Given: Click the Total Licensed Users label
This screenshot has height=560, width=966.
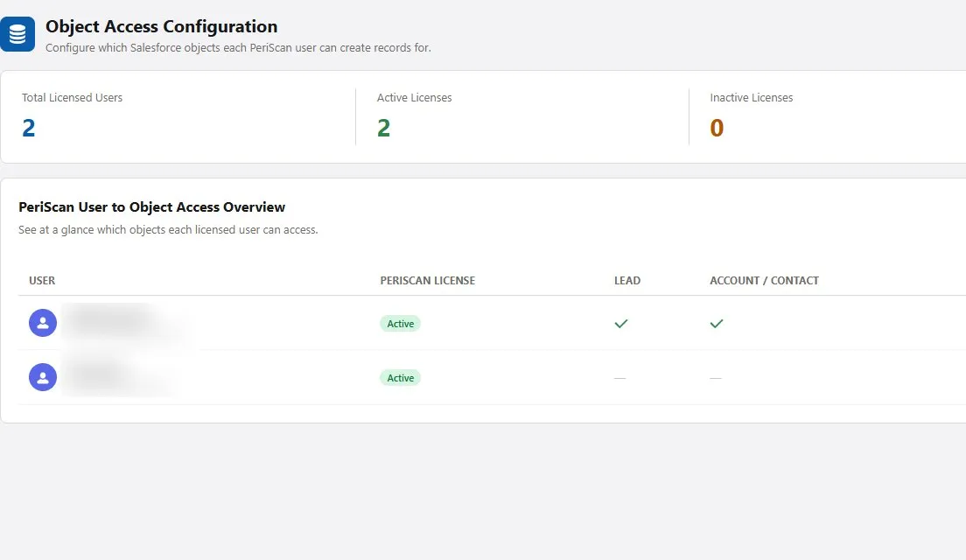Looking at the screenshot, I should coord(72,97).
